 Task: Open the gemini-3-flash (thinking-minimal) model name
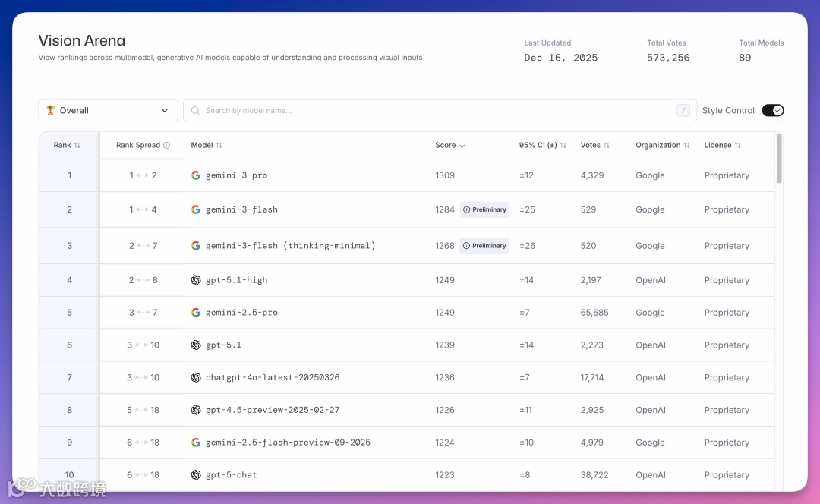290,246
